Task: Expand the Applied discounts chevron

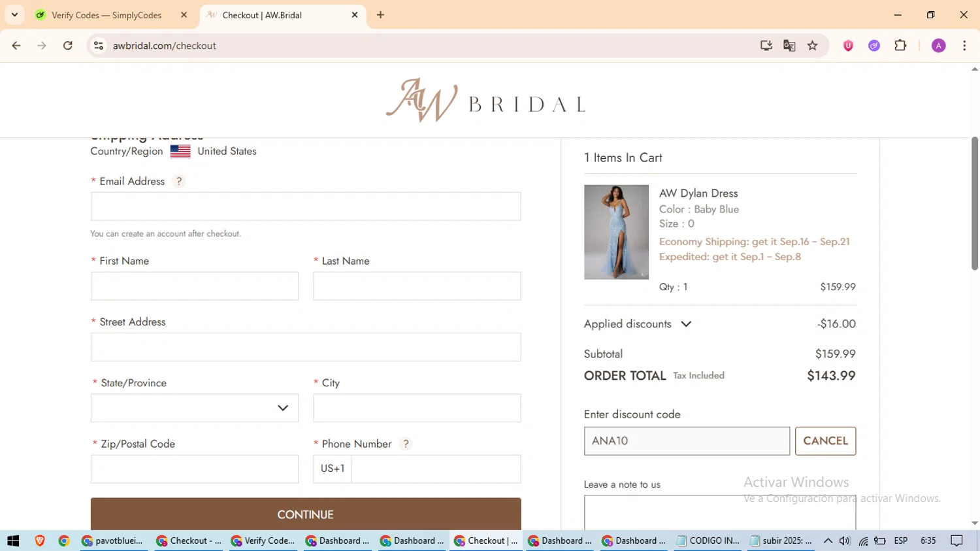Action: [686, 324]
